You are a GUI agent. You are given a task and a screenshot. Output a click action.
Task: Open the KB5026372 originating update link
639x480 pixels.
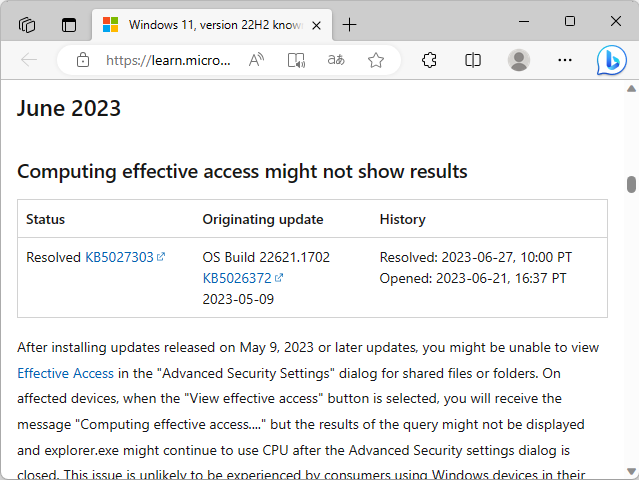point(238,278)
